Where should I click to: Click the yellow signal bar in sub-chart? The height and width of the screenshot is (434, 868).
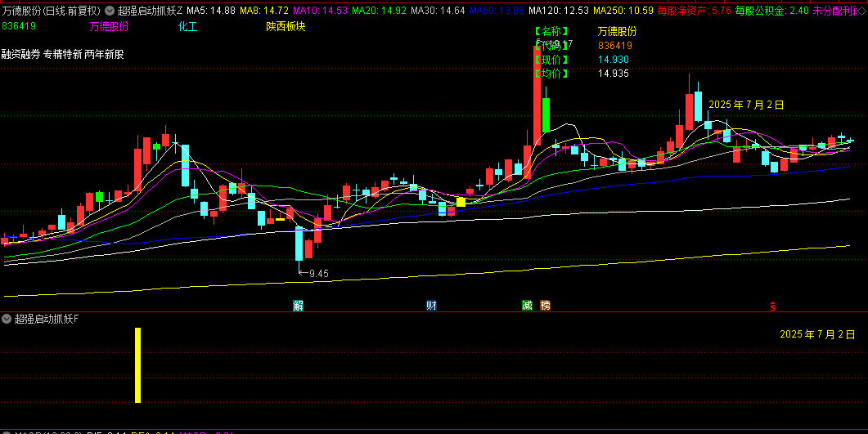tap(137, 365)
